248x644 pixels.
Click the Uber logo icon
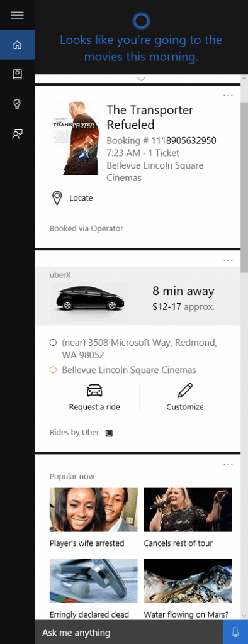pos(109,433)
